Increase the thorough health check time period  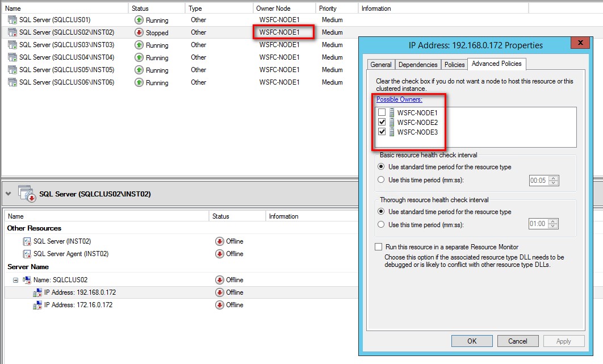(552, 221)
